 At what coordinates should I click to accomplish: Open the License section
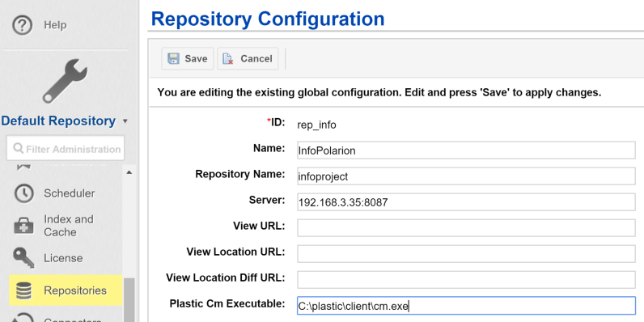click(63, 258)
